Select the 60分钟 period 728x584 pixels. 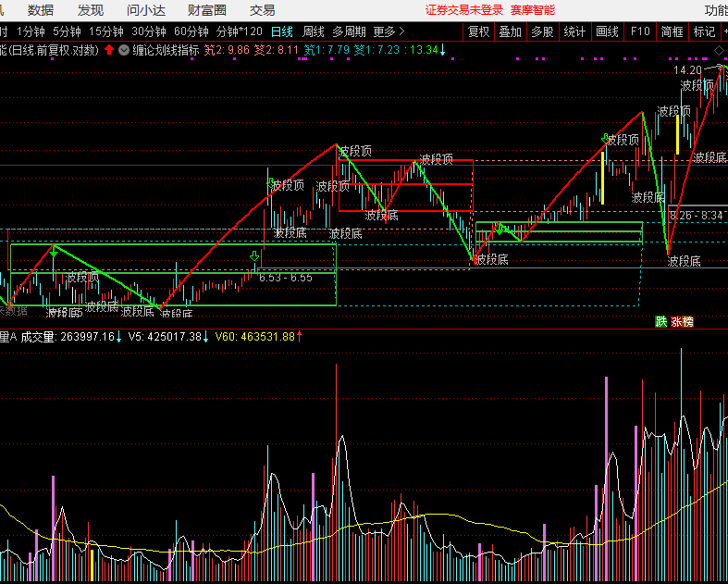(191, 31)
